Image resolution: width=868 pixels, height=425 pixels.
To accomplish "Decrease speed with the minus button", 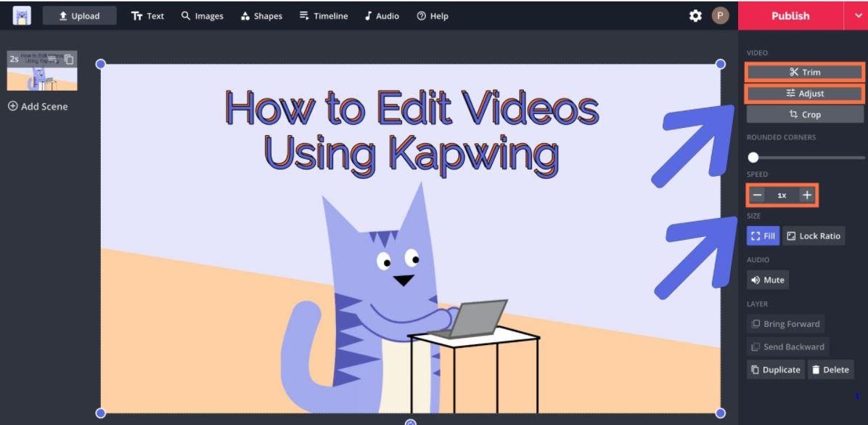I will [x=758, y=195].
